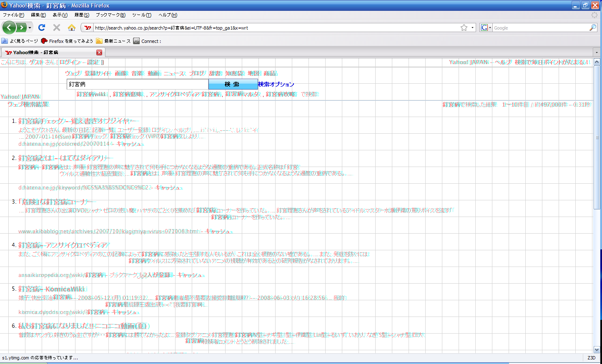Viewport: 602px width, 364px height.
Task: Open the 検索オプション link
Action: (276, 84)
